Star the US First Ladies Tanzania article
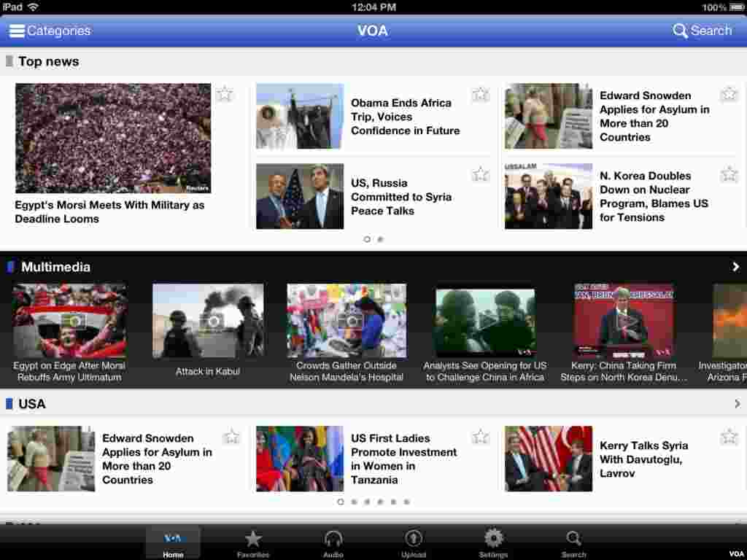The height and width of the screenshot is (560, 747). pyautogui.click(x=480, y=436)
